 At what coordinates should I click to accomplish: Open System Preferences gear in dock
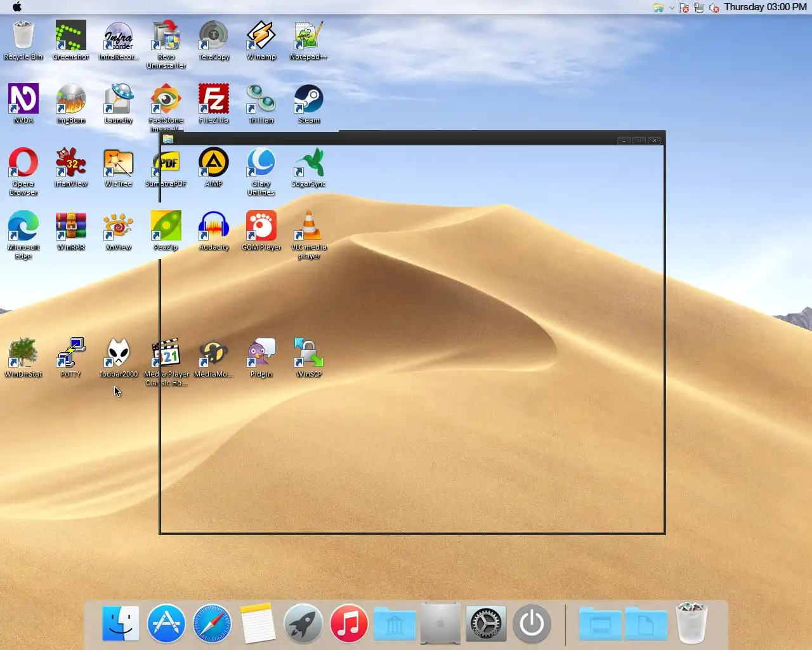[486, 623]
